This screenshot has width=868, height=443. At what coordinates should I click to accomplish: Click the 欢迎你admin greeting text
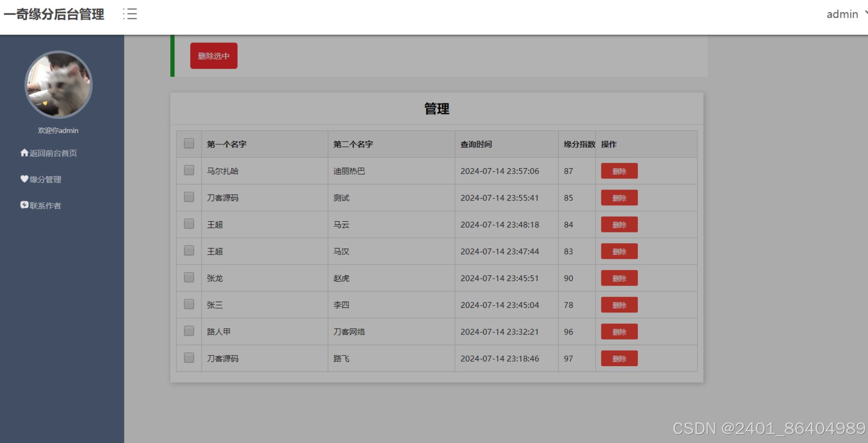click(58, 130)
